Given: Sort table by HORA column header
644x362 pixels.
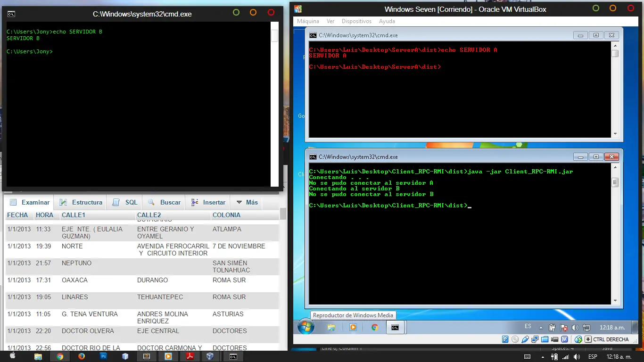Looking at the screenshot, I should [45, 215].
